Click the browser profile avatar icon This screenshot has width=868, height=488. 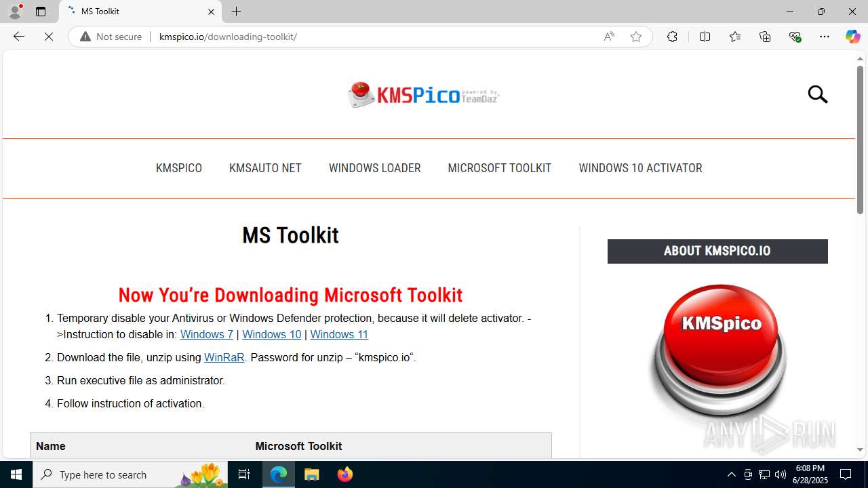[x=15, y=12]
